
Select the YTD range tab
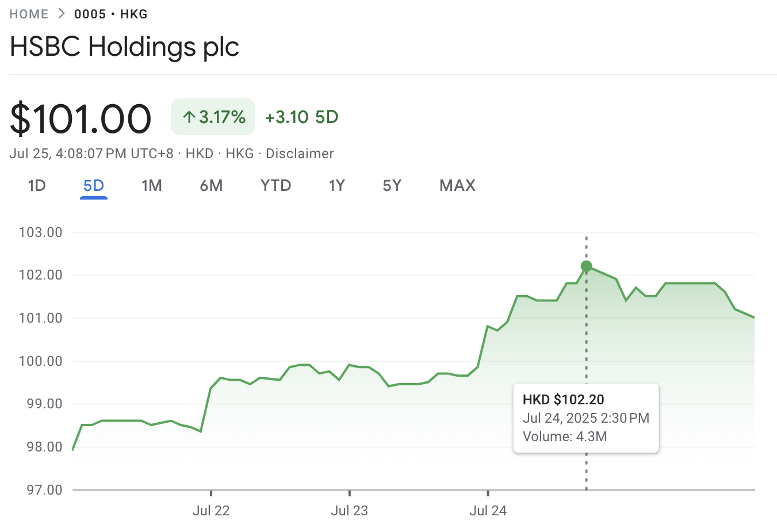coord(275,186)
